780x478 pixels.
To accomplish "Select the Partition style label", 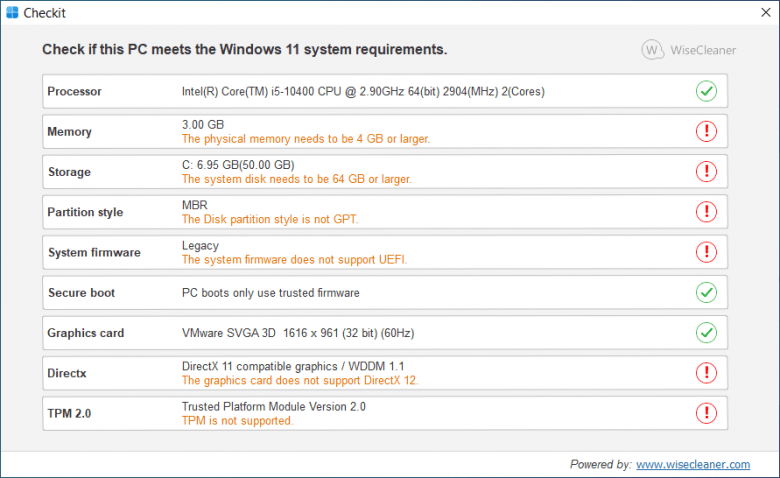I will click(x=85, y=212).
